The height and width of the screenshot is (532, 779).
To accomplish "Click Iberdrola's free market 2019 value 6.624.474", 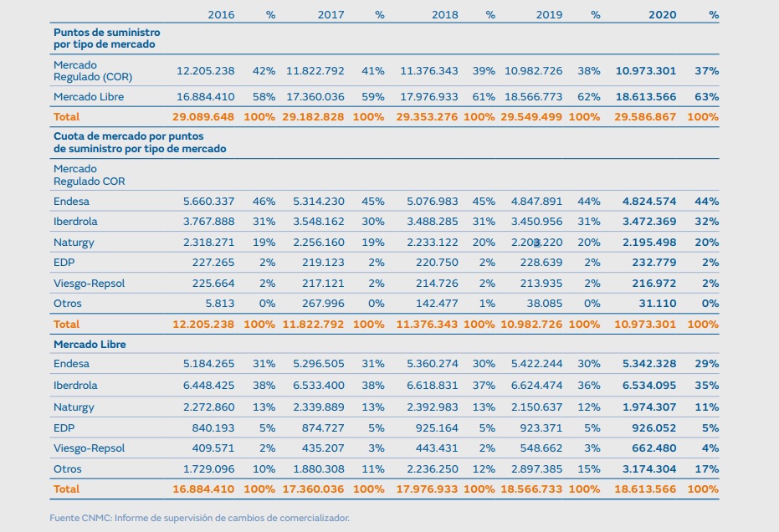I will (x=536, y=386).
